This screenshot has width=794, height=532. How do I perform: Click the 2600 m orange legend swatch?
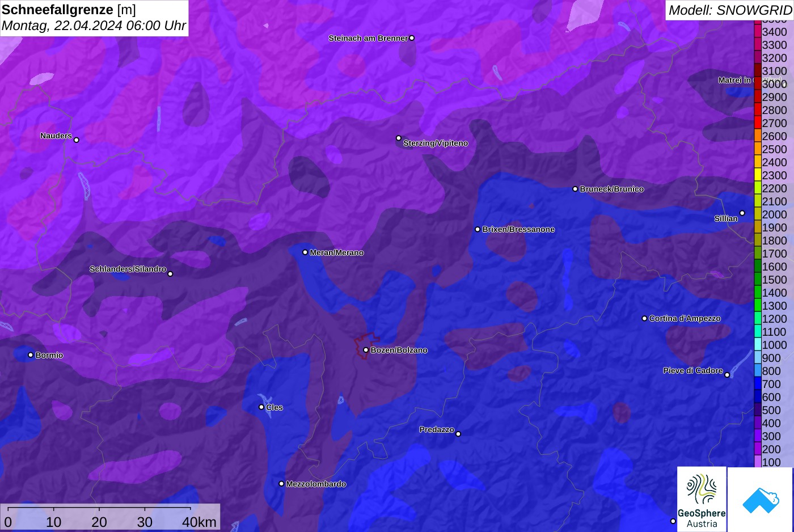[x=757, y=136]
